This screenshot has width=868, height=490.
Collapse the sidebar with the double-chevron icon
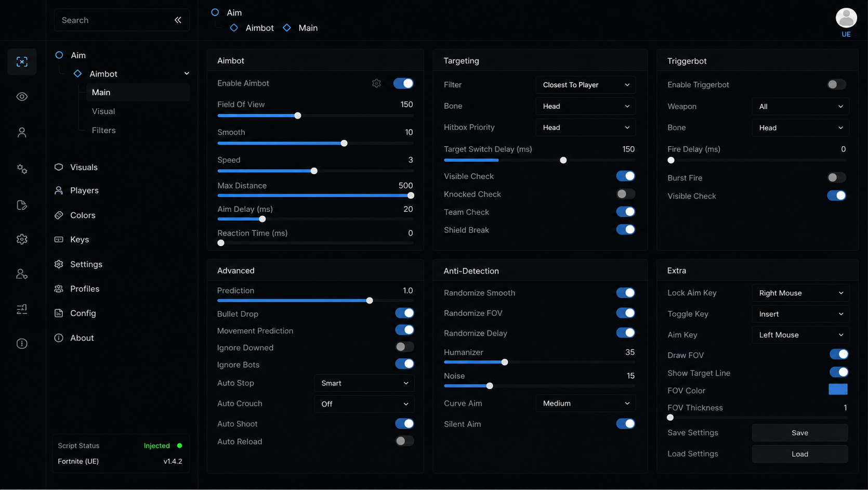click(178, 20)
